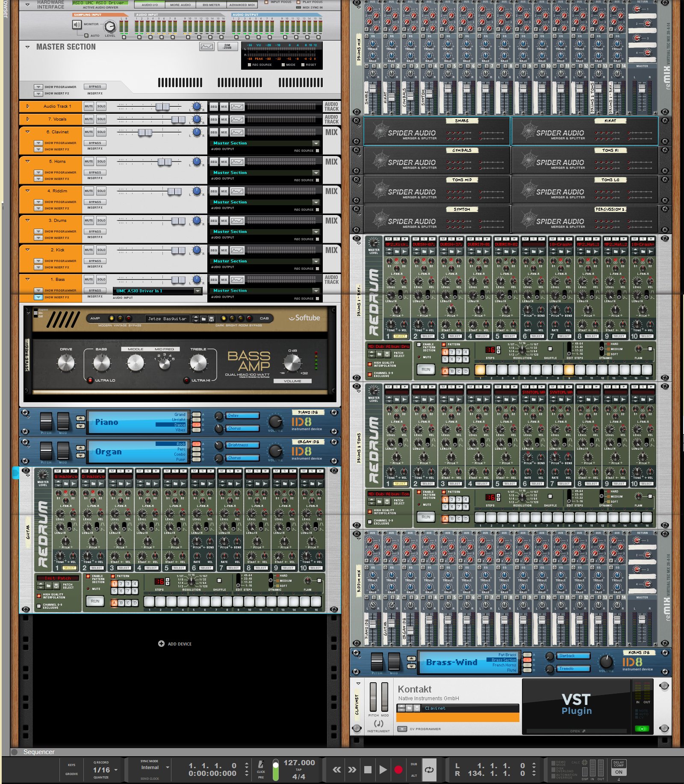Toggle the loop button in transport
Viewport: 684px width, 784px height.
coord(429,770)
